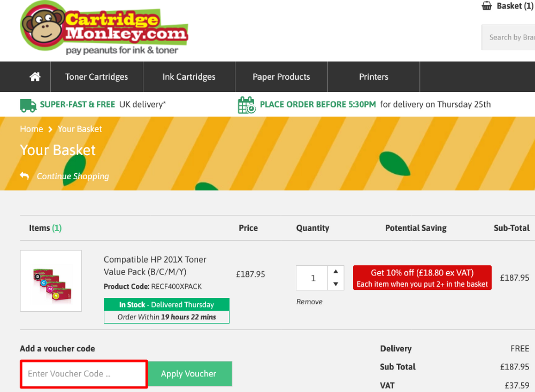The height and width of the screenshot is (392, 535).
Task: Click the Sub Total label in summary
Action: click(x=398, y=367)
